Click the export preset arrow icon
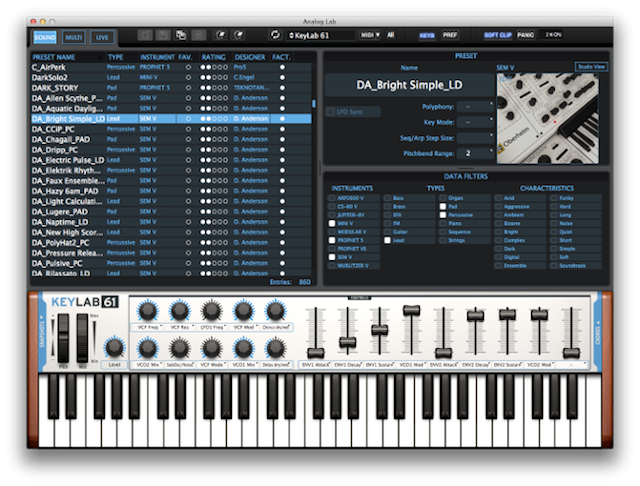The width and height of the screenshot is (640, 486). (239, 36)
